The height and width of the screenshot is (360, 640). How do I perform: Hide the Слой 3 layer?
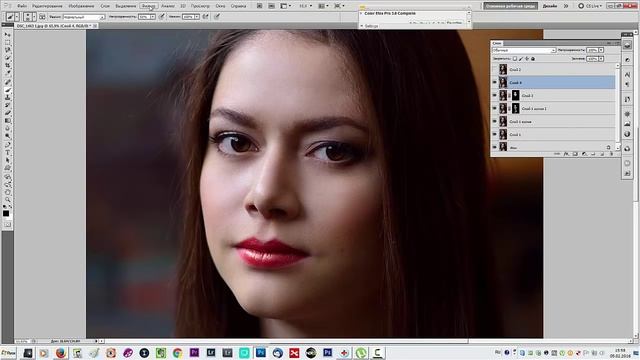(x=494, y=96)
